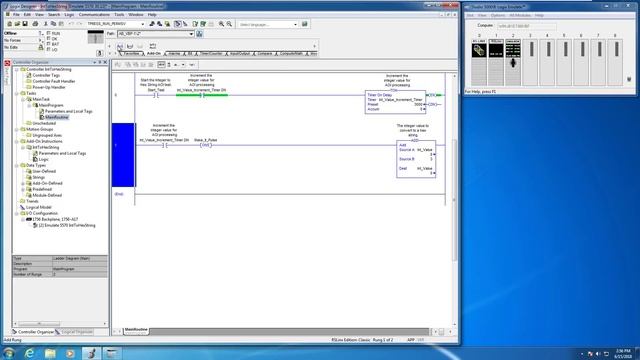Click the edit lock icon next to No Edits
The height and width of the screenshot is (360, 640).
pyautogui.click(x=40, y=47)
